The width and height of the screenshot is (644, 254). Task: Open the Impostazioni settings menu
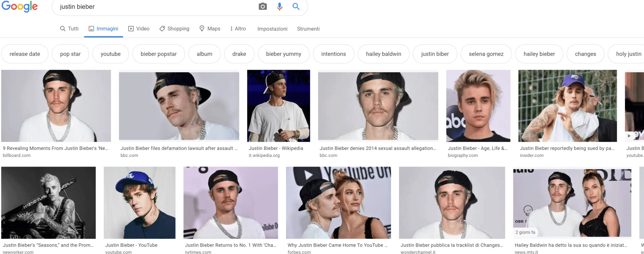pyautogui.click(x=272, y=29)
